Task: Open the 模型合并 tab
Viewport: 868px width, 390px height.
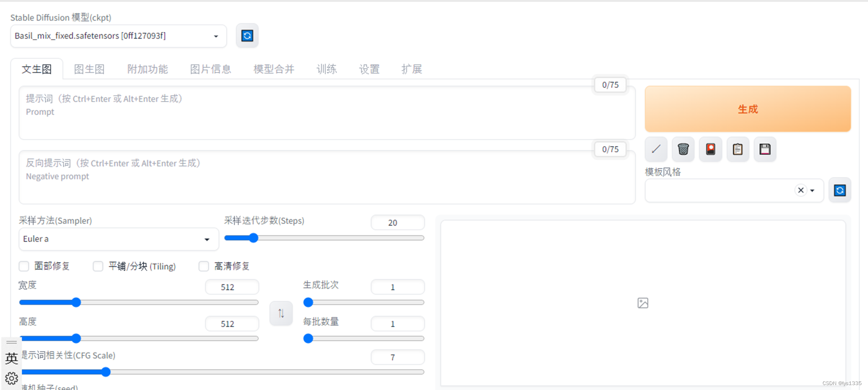Action: pos(274,69)
